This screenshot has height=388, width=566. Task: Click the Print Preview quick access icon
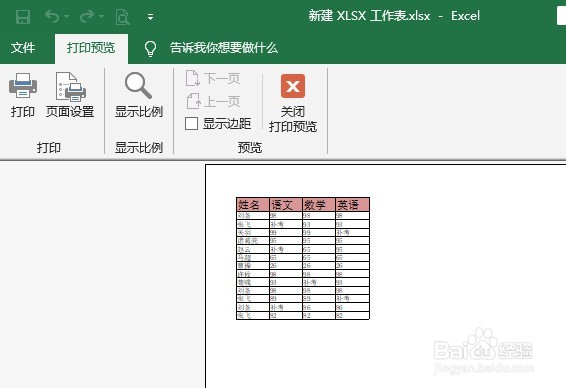pyautogui.click(x=122, y=17)
